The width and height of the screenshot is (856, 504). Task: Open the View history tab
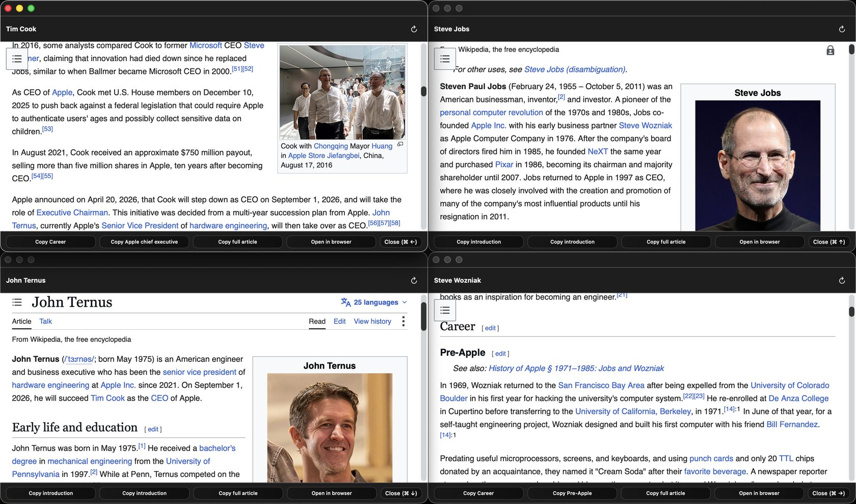[372, 321]
